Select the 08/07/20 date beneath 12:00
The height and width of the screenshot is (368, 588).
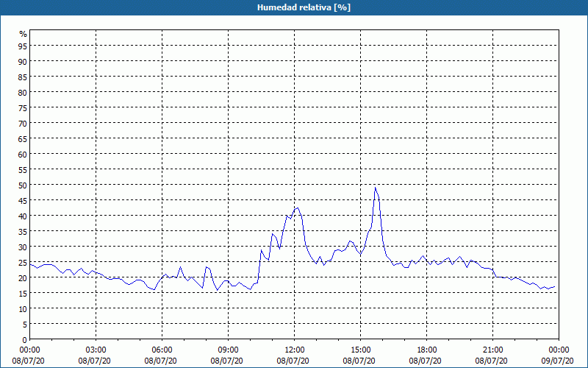293,361
